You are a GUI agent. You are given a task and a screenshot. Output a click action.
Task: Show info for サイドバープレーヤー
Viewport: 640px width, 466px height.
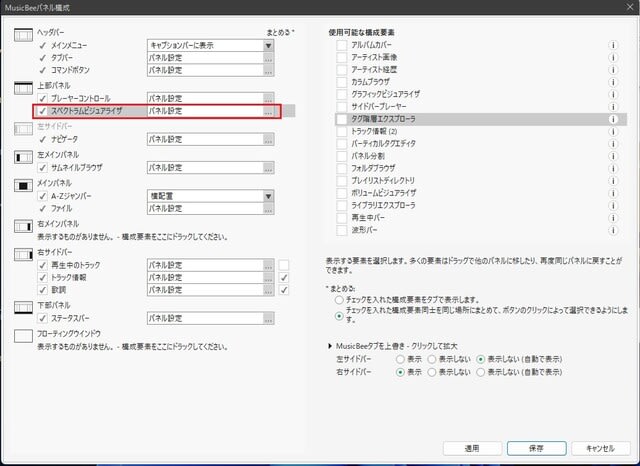point(613,107)
